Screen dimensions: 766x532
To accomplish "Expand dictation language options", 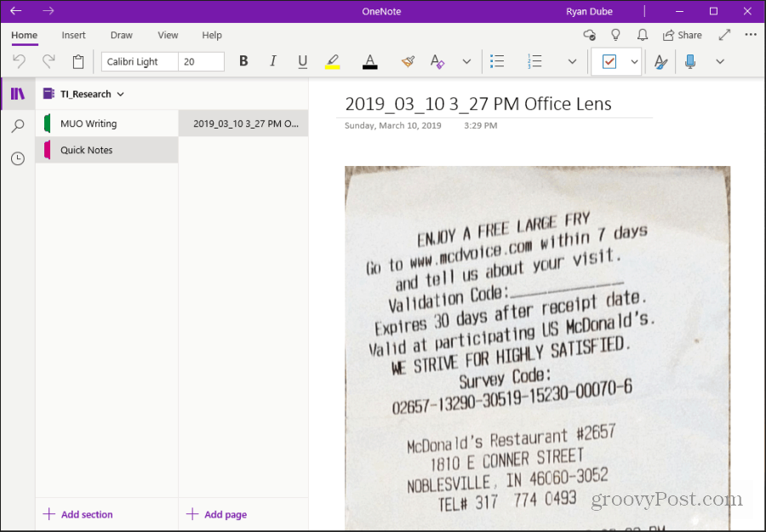I will [x=719, y=61].
